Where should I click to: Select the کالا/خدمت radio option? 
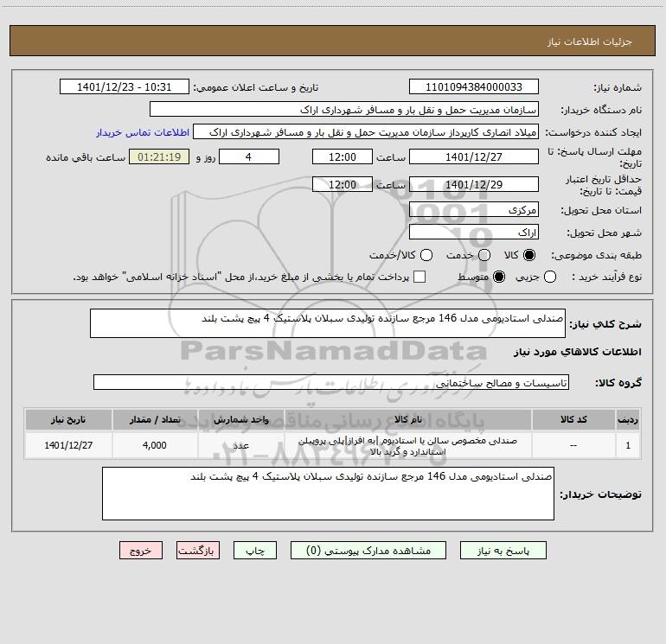point(426,255)
